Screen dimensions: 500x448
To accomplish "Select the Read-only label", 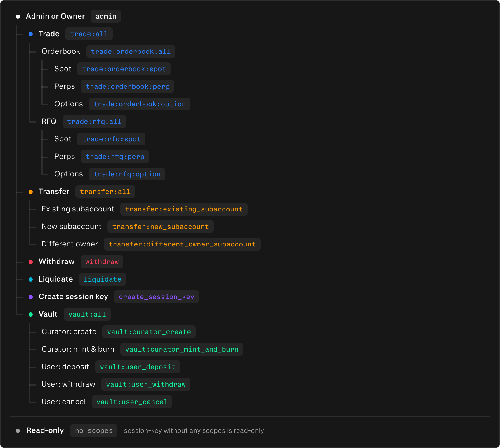I will coord(45,430).
